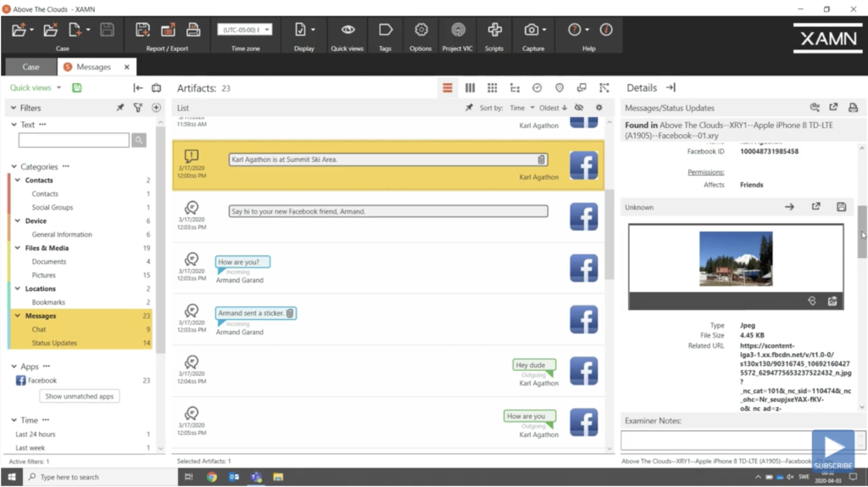The image size is (868, 487).
Task: Click the text filter input field
Action: 74,140
